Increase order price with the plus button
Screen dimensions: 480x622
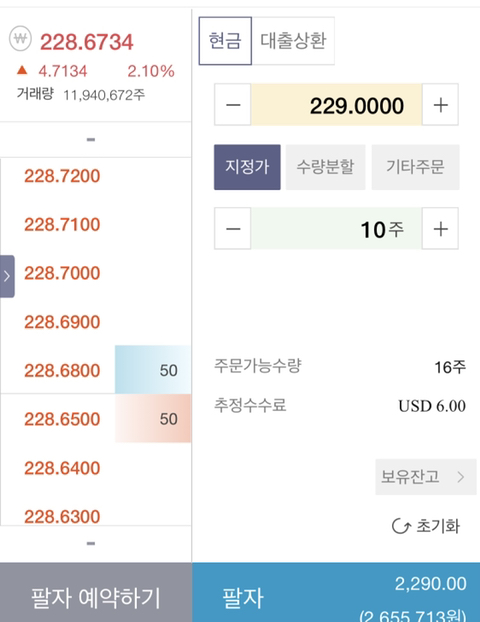[440, 105]
